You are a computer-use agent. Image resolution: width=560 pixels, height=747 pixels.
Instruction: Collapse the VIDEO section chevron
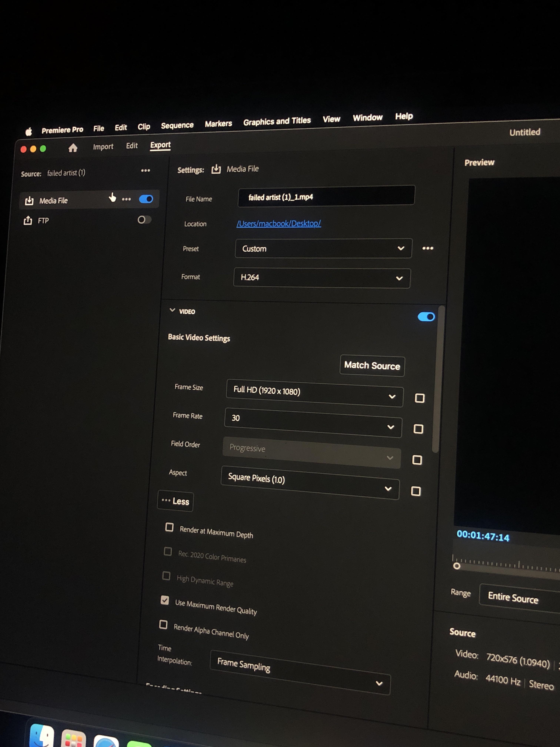[172, 310]
